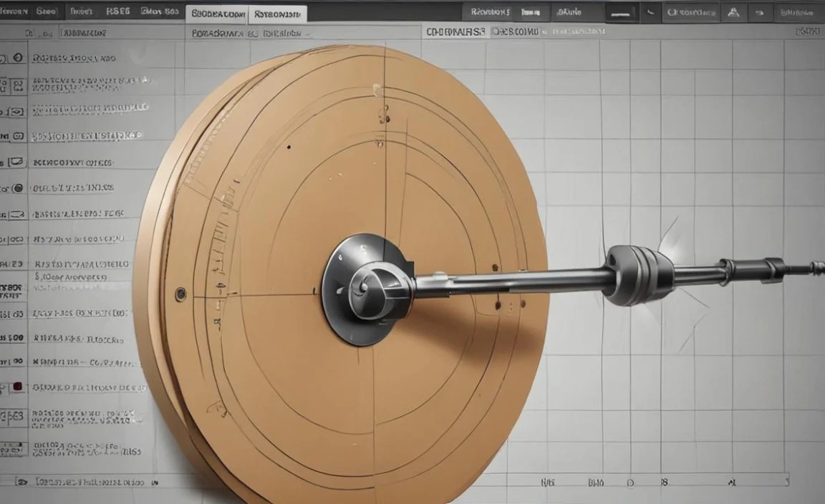825x504 pixels.
Task: Click the dark red square in the left column
Action: pos(17,387)
